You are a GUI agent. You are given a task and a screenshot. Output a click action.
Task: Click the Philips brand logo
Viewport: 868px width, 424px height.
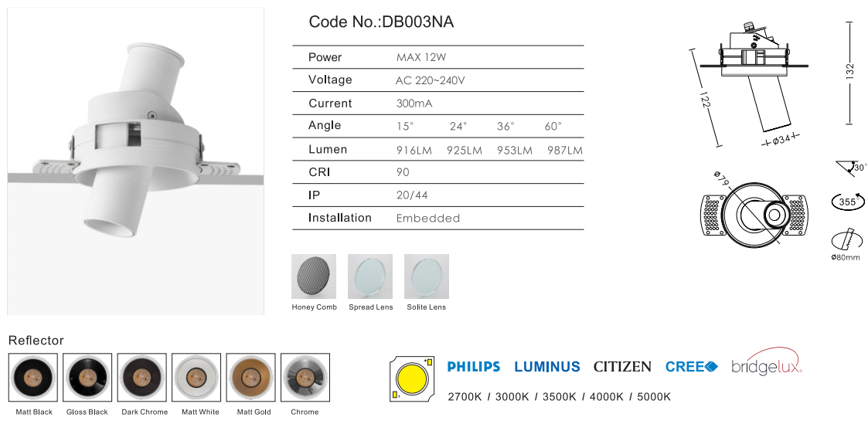[x=474, y=367]
